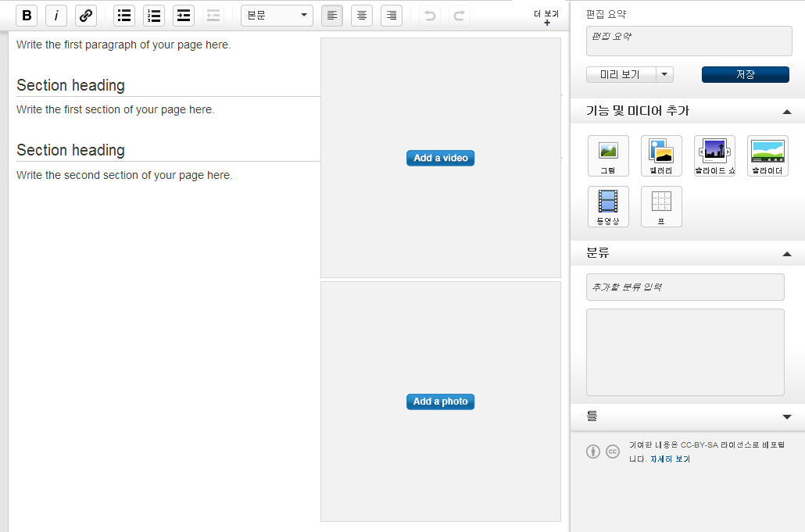Image resolution: width=805 pixels, height=532 pixels.
Task: Click the Add a video button
Action: click(x=441, y=158)
